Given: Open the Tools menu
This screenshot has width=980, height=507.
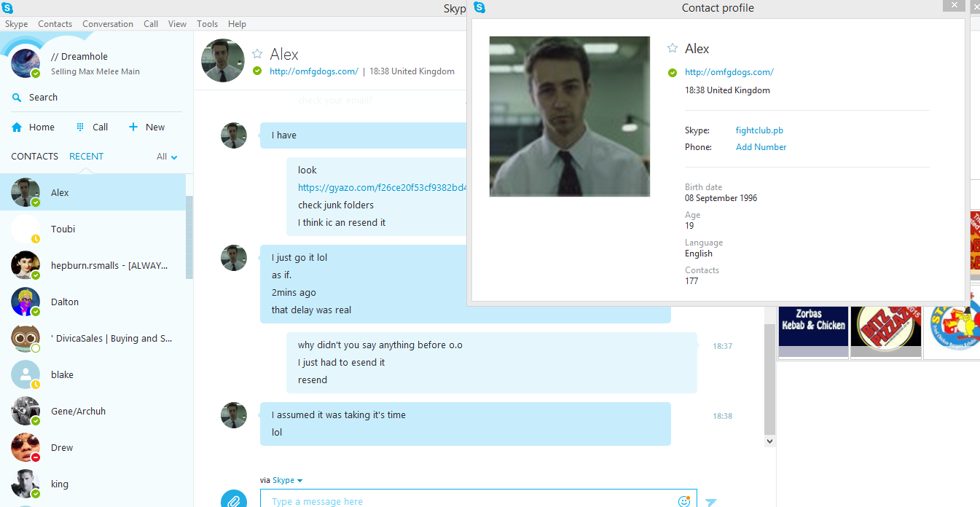Looking at the screenshot, I should pyautogui.click(x=207, y=24).
